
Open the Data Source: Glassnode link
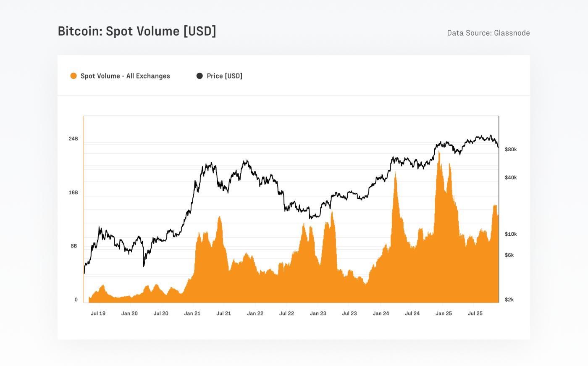488,33
